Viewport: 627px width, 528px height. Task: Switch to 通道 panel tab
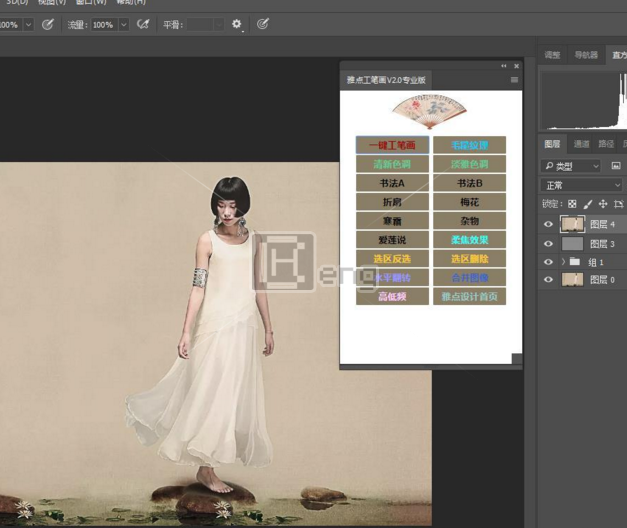pyautogui.click(x=581, y=144)
